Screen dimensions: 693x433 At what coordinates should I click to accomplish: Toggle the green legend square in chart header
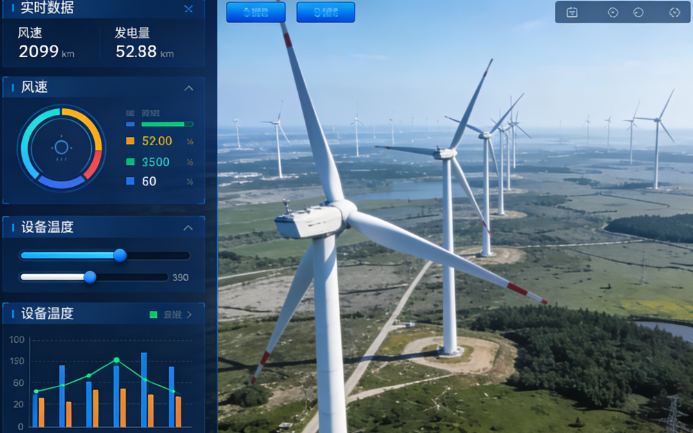[153, 314]
